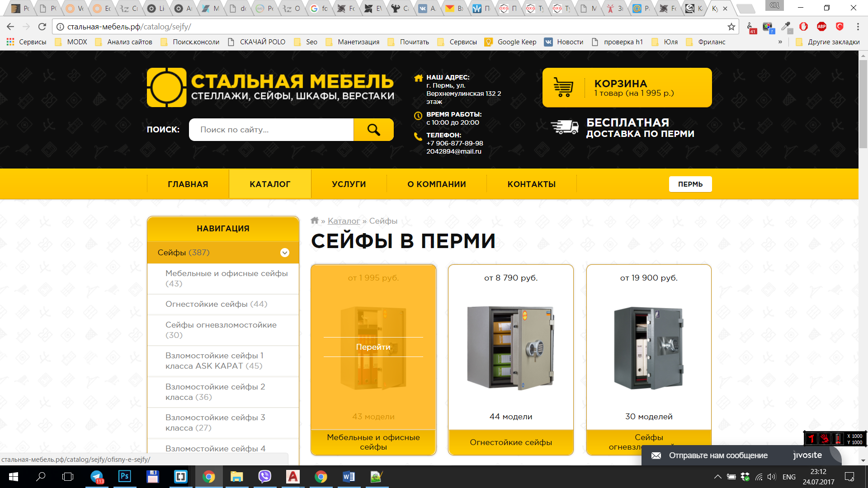Image resolution: width=868 pixels, height=488 pixels.
Task: Open the fireproof safes product thumbnail
Action: click(511, 347)
